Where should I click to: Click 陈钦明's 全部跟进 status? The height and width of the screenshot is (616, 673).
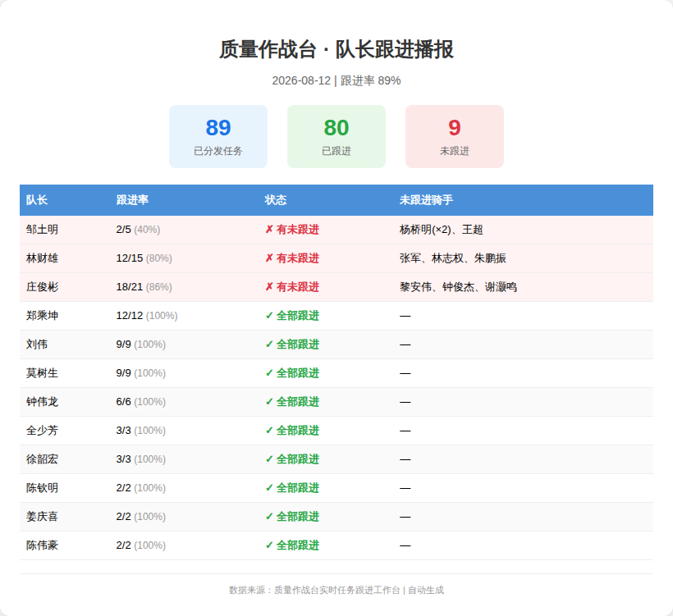click(x=292, y=488)
